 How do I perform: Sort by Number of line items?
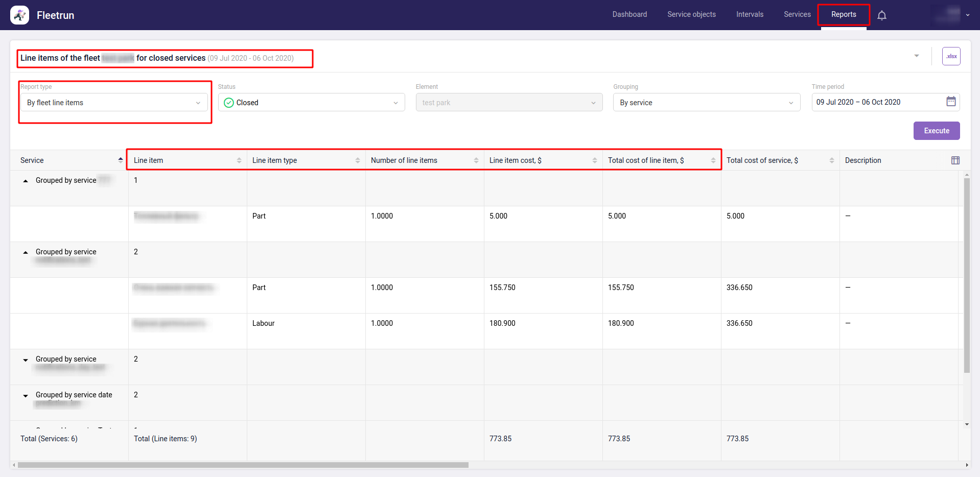click(476, 160)
